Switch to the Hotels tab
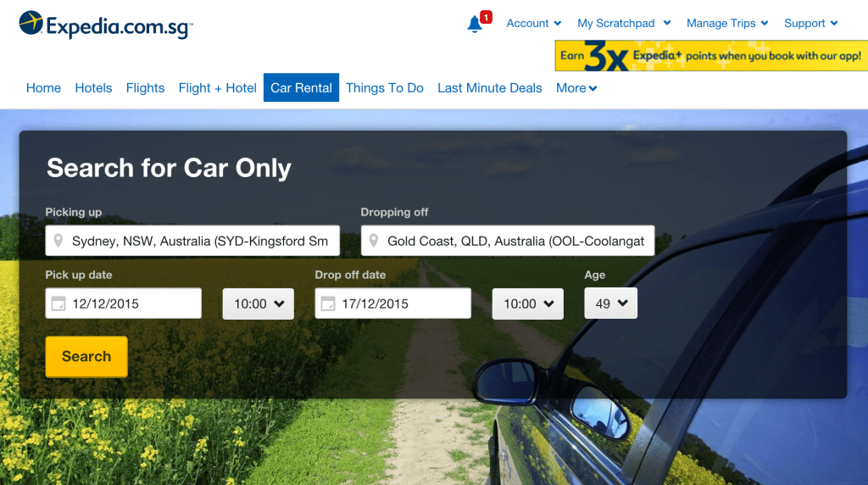Viewport: 868px width, 485px height. [93, 88]
